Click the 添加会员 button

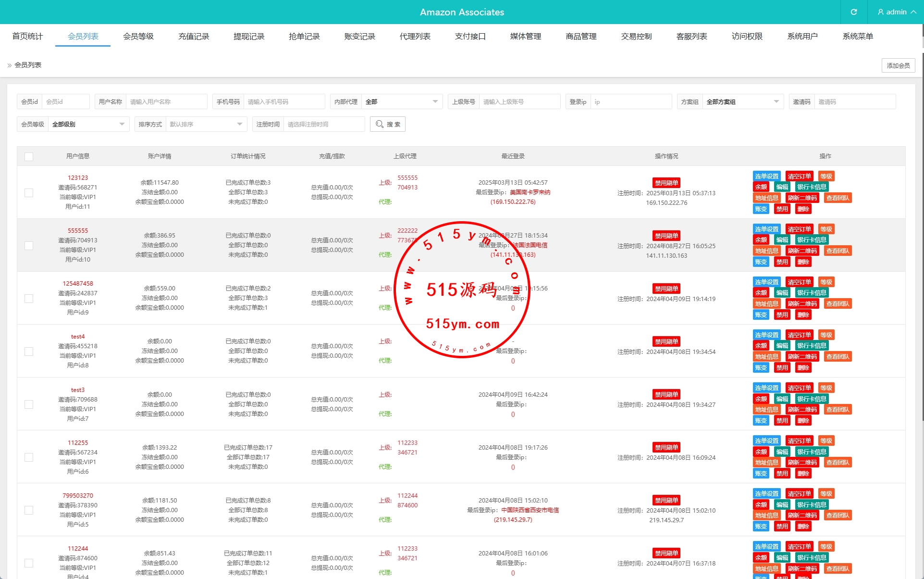[x=898, y=65]
